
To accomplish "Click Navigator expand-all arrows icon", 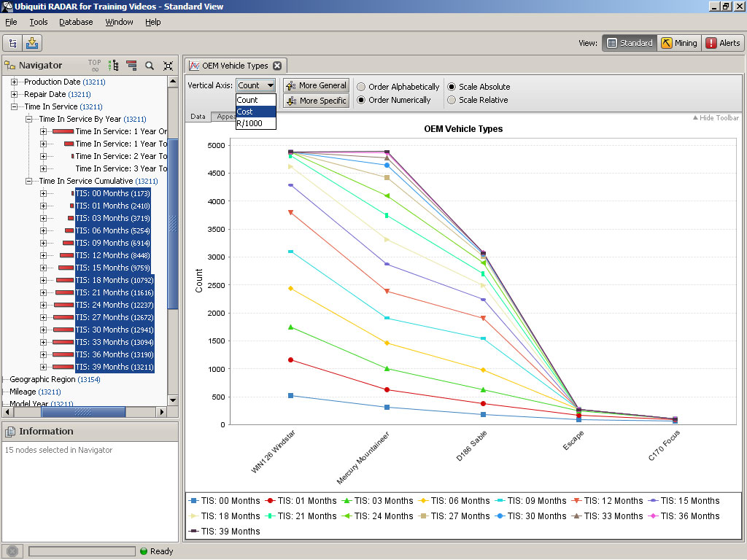I will tap(168, 66).
